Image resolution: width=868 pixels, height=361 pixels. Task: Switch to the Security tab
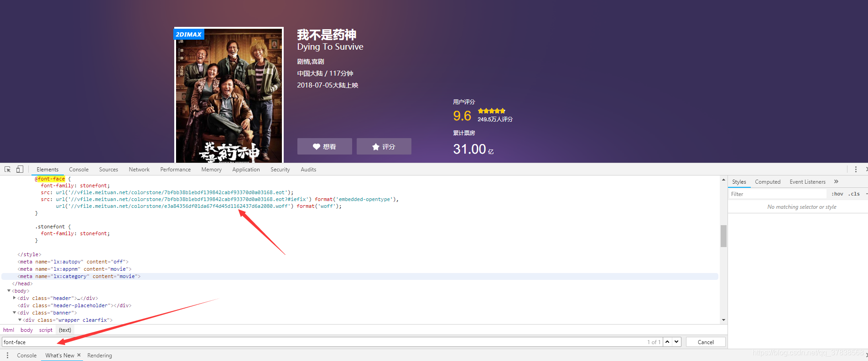point(280,169)
